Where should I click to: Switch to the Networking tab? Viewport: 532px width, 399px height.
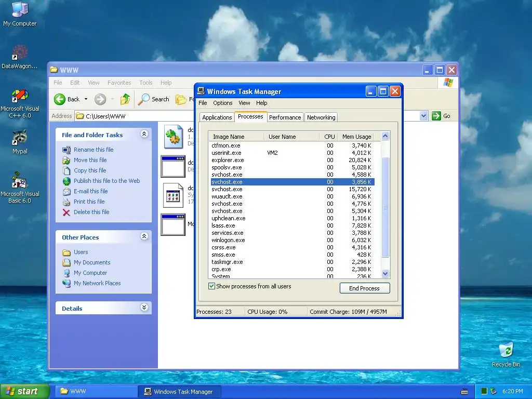click(321, 117)
